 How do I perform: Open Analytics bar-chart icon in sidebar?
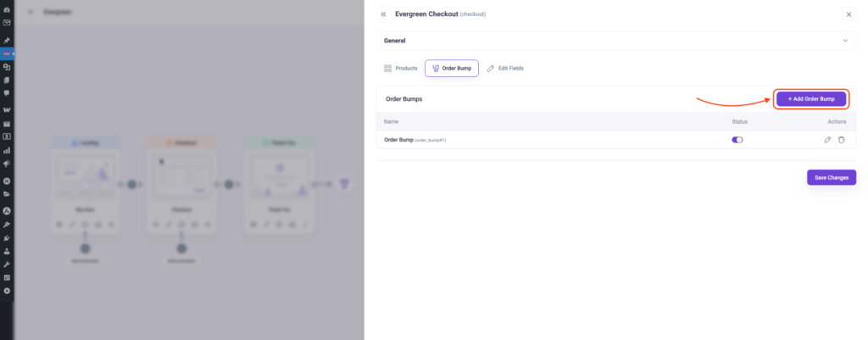click(7, 150)
